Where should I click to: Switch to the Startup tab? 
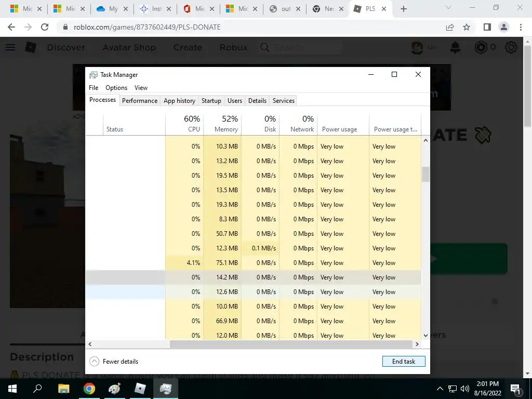click(x=211, y=101)
